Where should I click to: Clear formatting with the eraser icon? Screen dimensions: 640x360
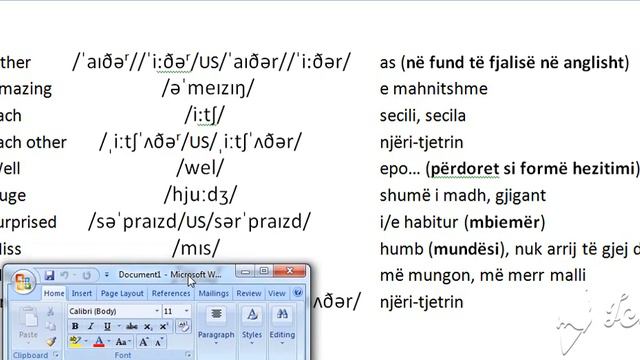183,326
